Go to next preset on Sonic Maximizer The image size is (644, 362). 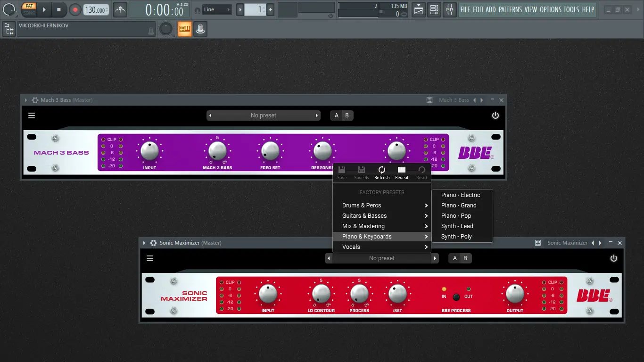click(x=435, y=258)
